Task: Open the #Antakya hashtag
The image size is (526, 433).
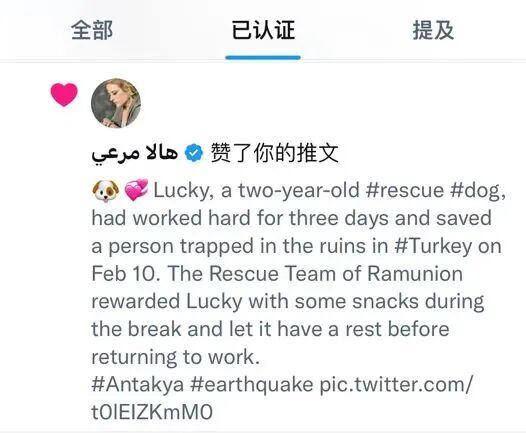Action: click(x=138, y=384)
